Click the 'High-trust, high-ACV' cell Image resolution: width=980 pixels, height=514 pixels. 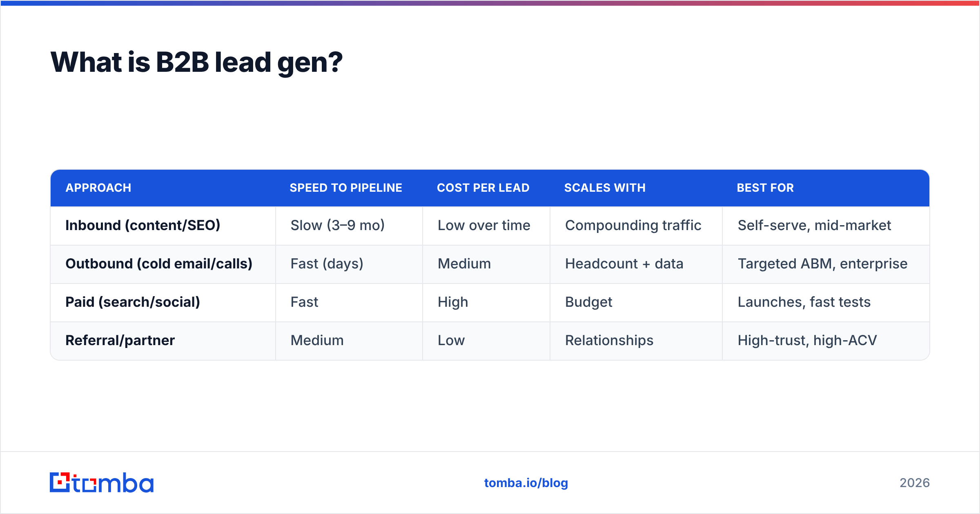826,341
